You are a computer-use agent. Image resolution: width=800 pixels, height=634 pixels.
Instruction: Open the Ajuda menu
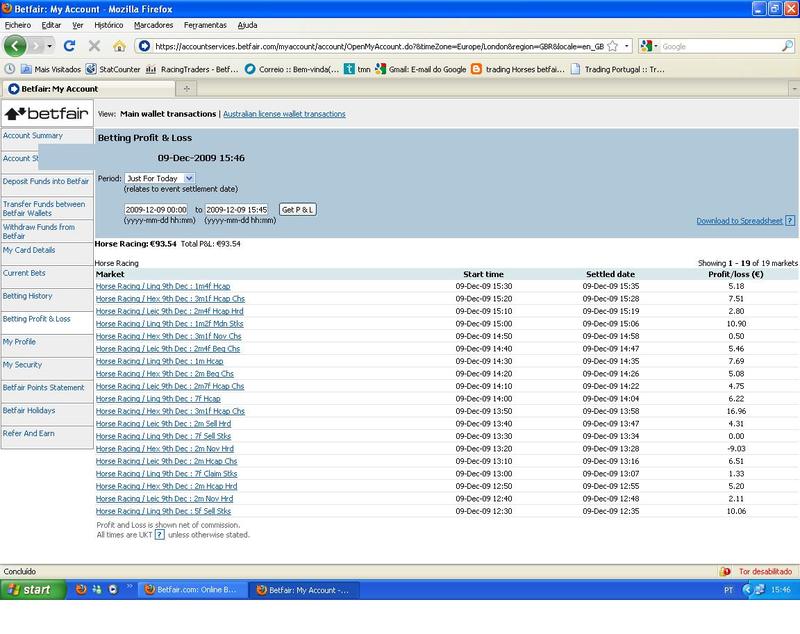coord(247,25)
